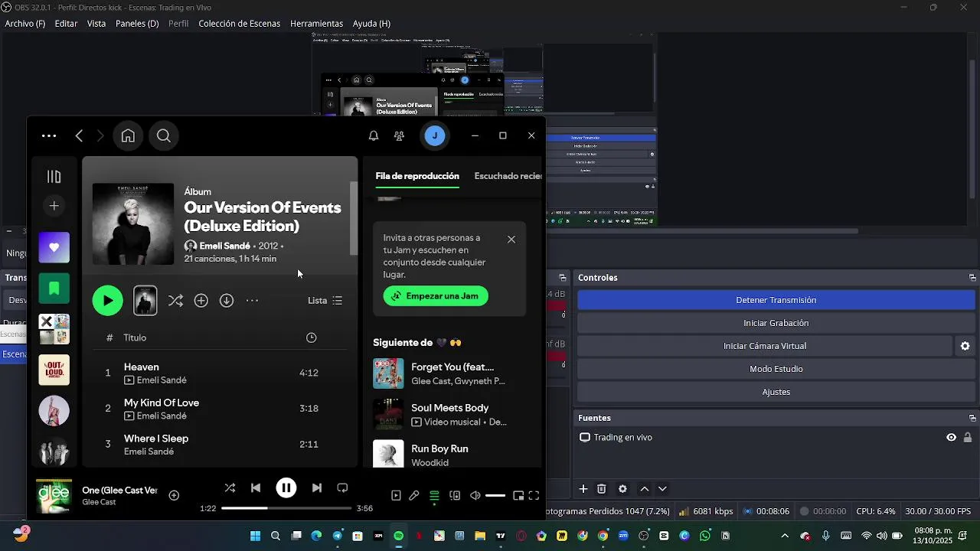Open Archivo menu in OBS

pos(25,24)
